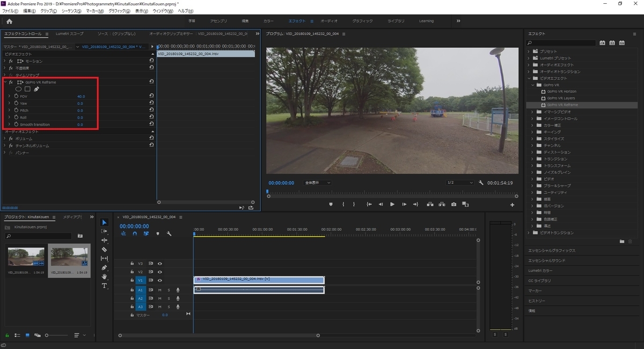This screenshot has width=644, height=349.
Task: Open the Lumetri カラー panel
Action: tap(540, 271)
